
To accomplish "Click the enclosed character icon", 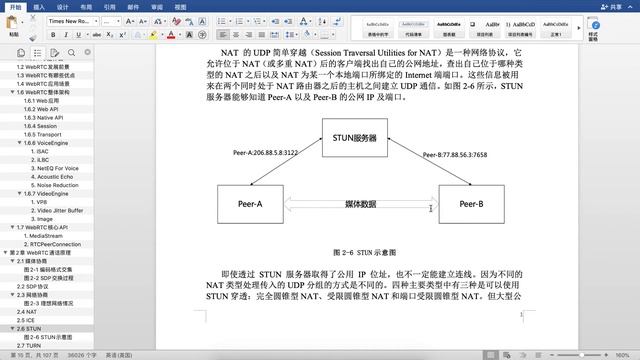I will pyautogui.click(x=202, y=35).
